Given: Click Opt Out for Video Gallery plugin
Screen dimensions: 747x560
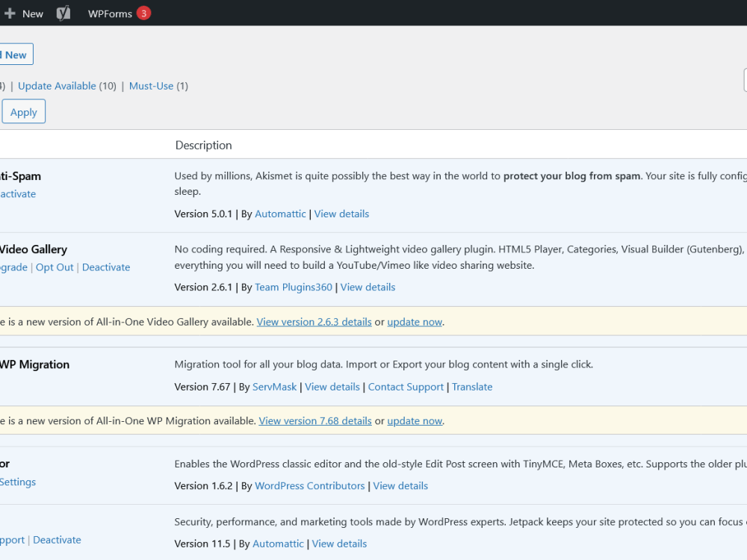Looking at the screenshot, I should pos(55,267).
